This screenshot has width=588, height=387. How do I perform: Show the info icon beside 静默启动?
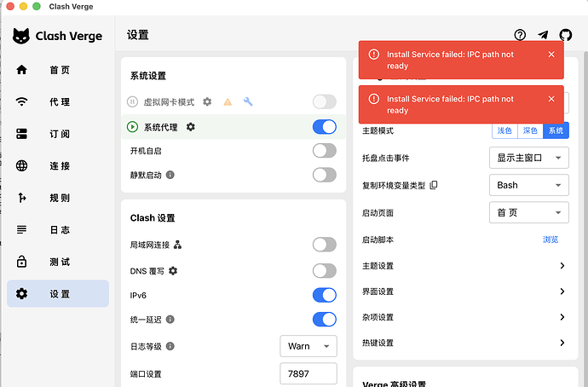tap(170, 175)
